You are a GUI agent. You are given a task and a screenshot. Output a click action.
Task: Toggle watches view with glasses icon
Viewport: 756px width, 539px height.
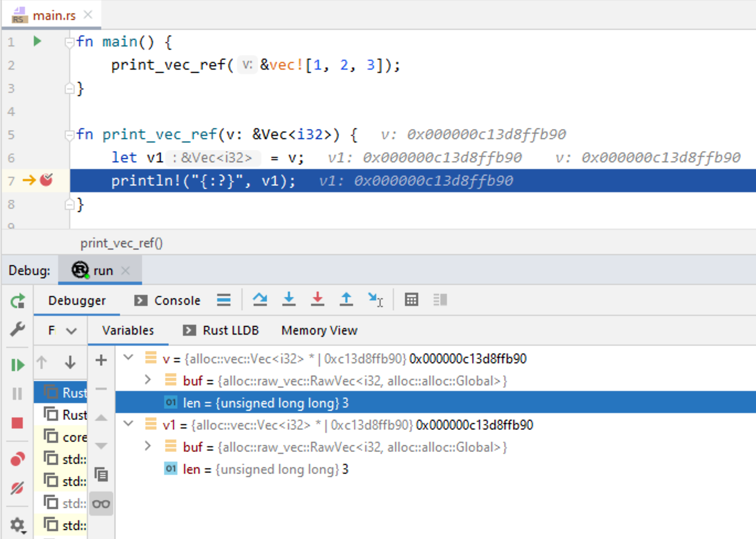100,503
